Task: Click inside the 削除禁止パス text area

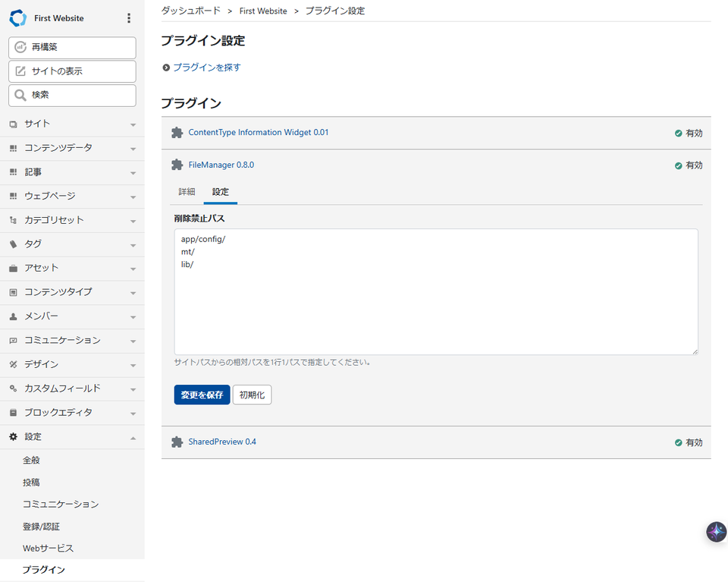Action: [436, 291]
